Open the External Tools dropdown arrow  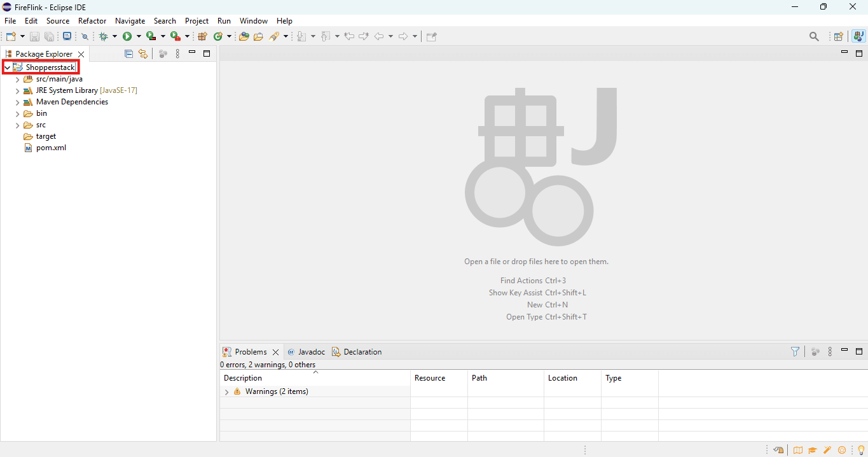[187, 36]
